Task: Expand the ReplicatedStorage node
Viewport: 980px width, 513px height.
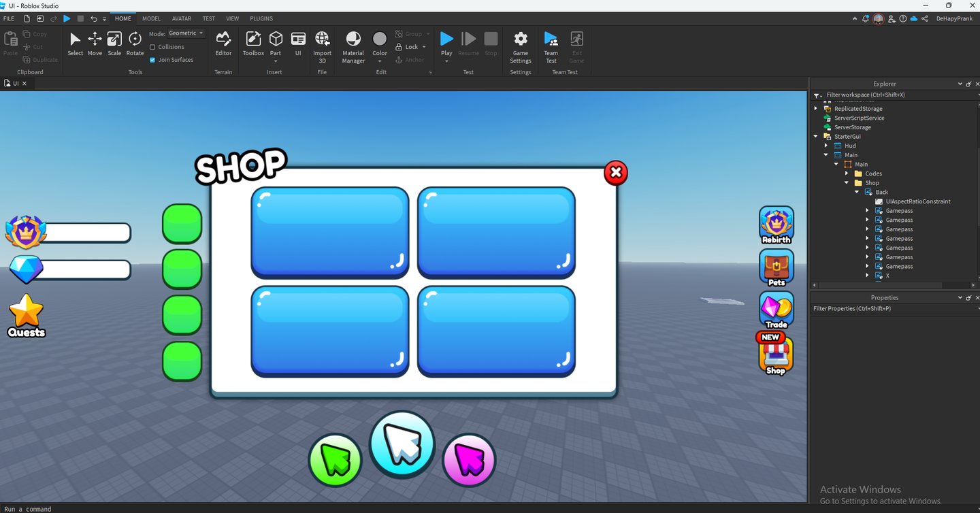Action: (816, 109)
